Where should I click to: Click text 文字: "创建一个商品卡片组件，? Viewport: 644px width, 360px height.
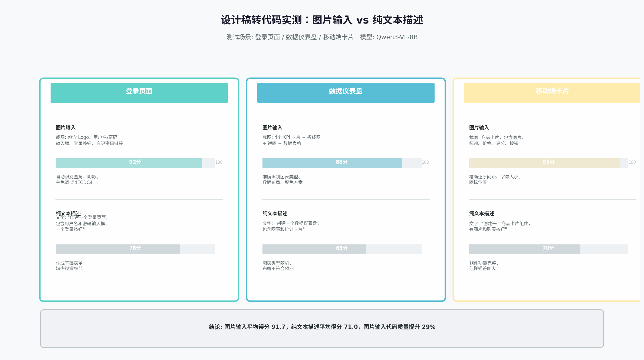coord(500,224)
